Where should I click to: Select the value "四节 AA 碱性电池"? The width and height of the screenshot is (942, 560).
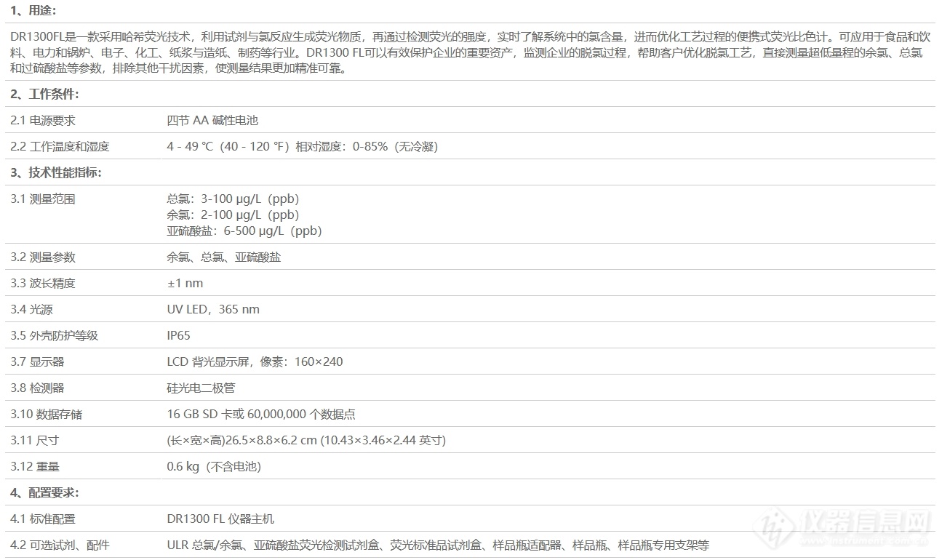point(212,120)
